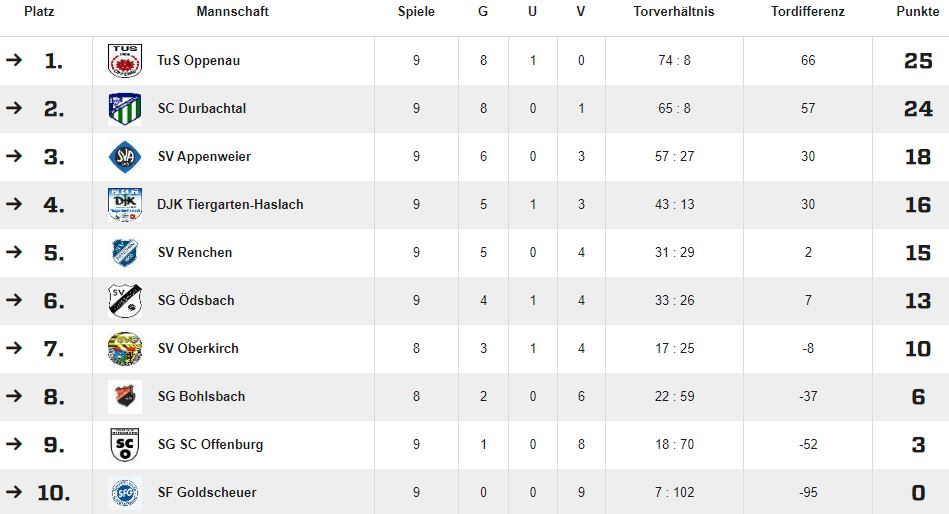Open the SV Appenweier diamond logo
949x514 pixels.
(125, 157)
